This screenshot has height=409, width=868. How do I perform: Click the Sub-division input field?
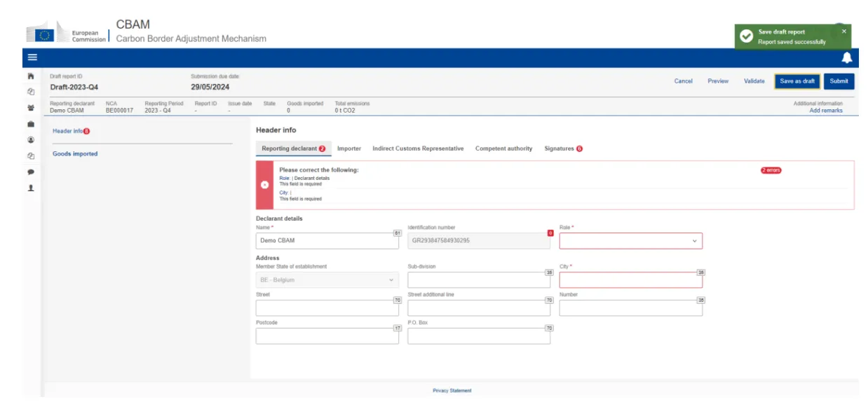pyautogui.click(x=479, y=280)
